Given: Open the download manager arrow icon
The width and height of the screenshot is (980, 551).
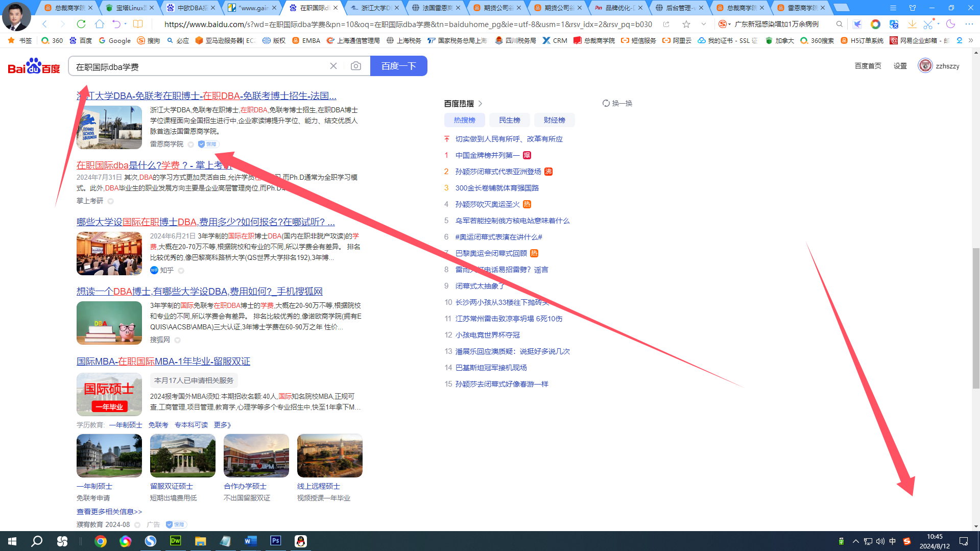Looking at the screenshot, I should [912, 24].
